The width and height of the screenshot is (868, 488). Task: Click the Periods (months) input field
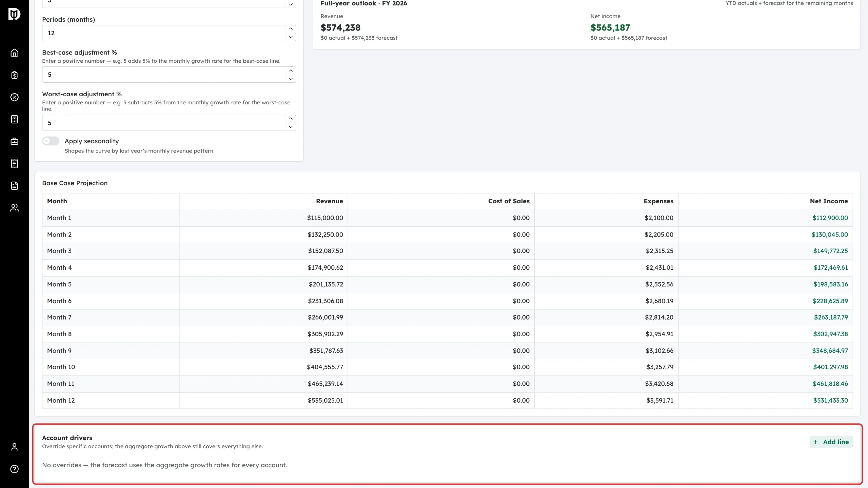pos(163,33)
